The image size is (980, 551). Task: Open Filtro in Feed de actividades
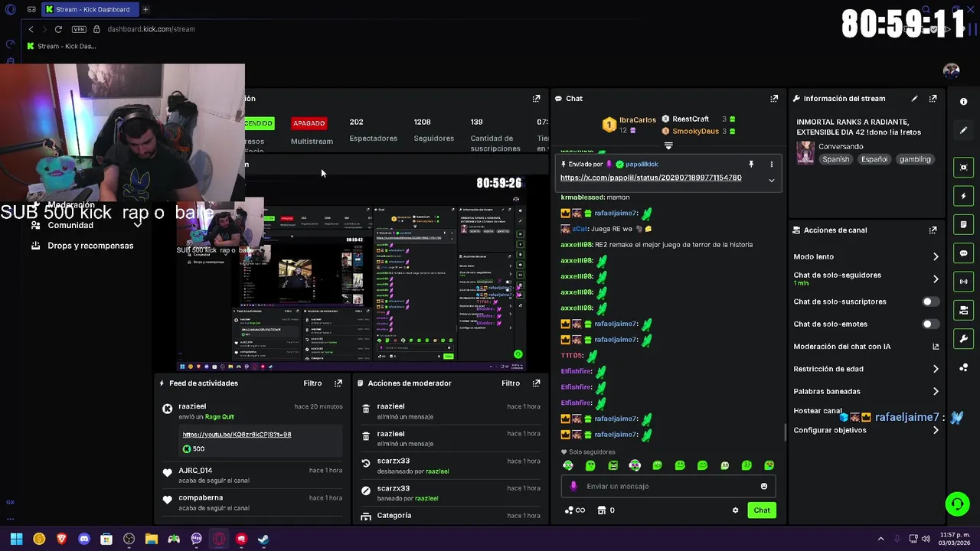312,383
